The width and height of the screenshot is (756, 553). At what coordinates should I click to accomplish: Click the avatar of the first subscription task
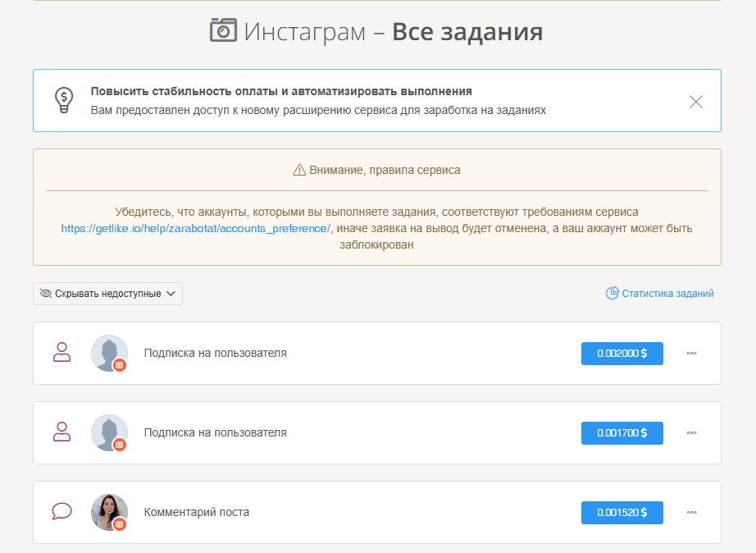coord(109,353)
